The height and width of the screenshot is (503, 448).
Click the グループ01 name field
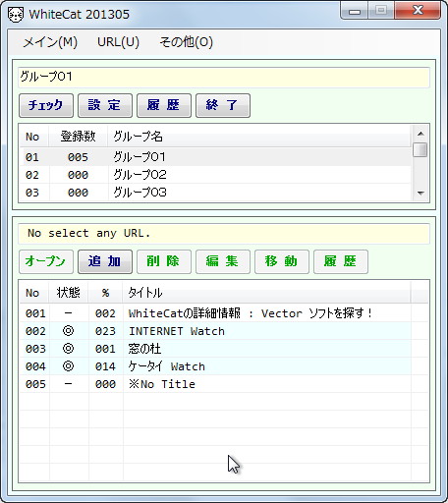coord(224,78)
